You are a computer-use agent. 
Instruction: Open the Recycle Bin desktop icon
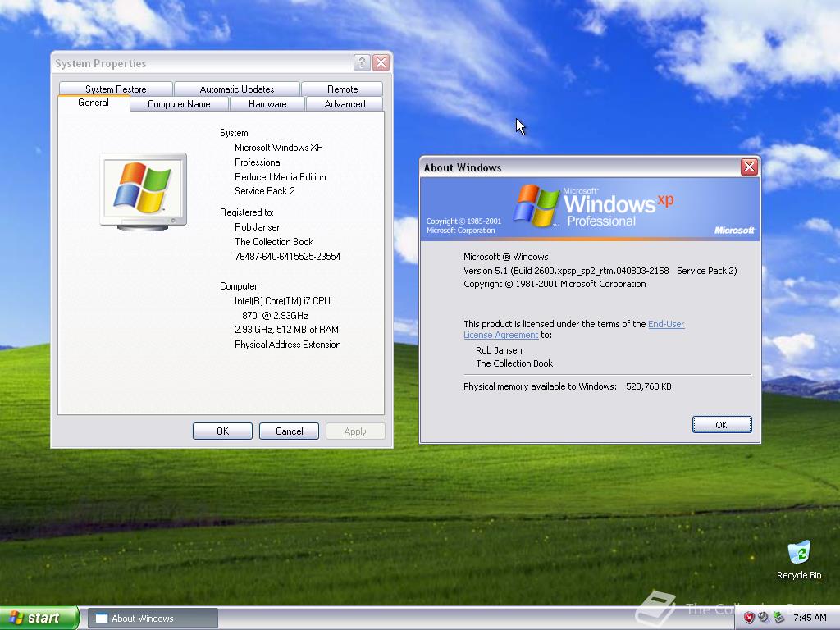pyautogui.click(x=799, y=559)
